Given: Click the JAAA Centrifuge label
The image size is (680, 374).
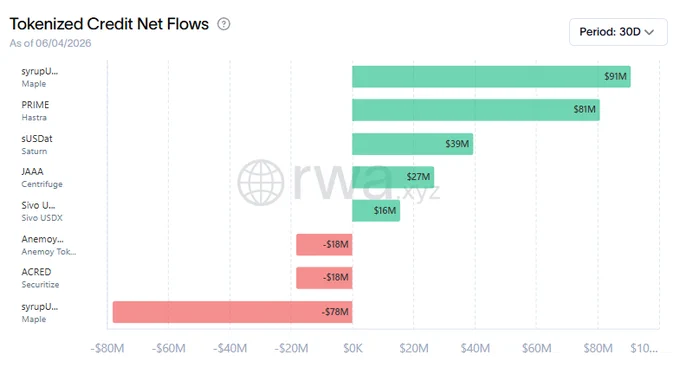Looking at the screenshot, I should pyautogui.click(x=42, y=177).
